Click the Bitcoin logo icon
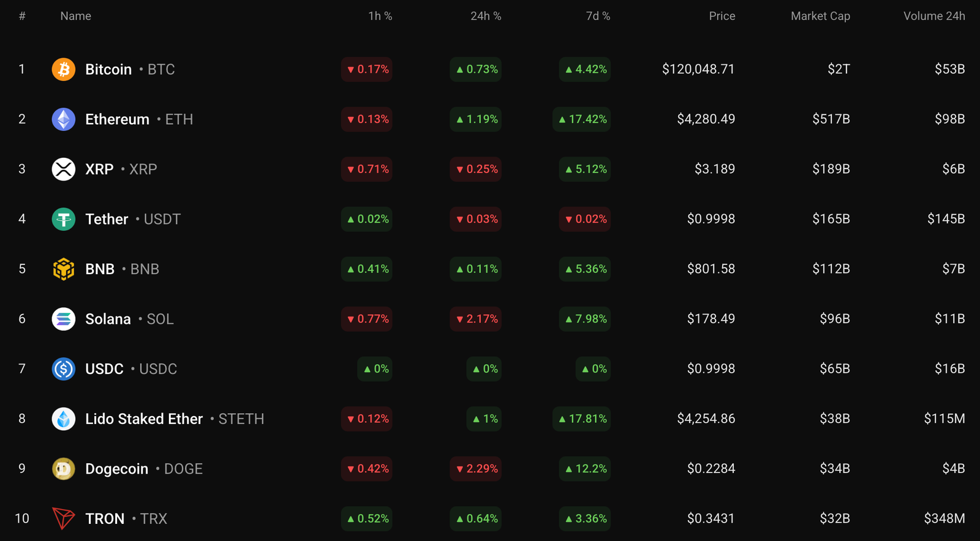This screenshot has height=541, width=980. coord(63,69)
